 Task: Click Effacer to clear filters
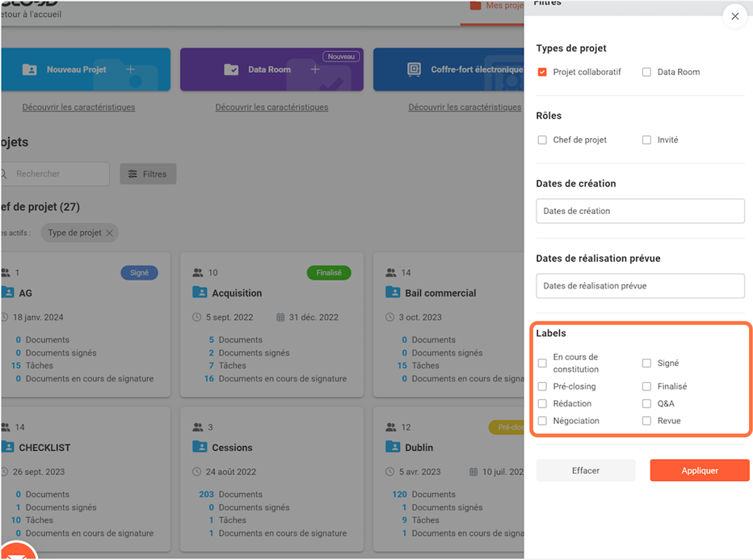pyautogui.click(x=586, y=470)
